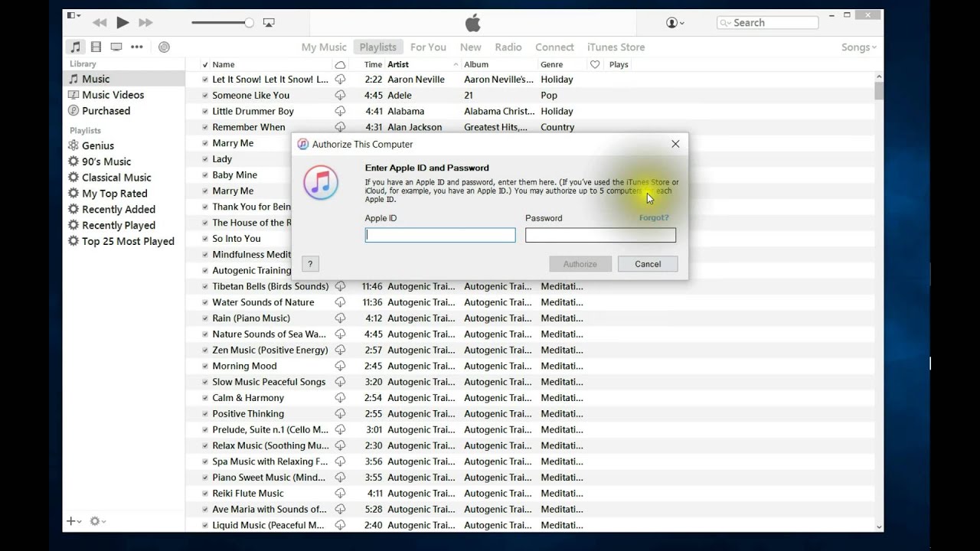The width and height of the screenshot is (980, 551).
Task: Click the Forgot? link
Action: [x=654, y=218]
